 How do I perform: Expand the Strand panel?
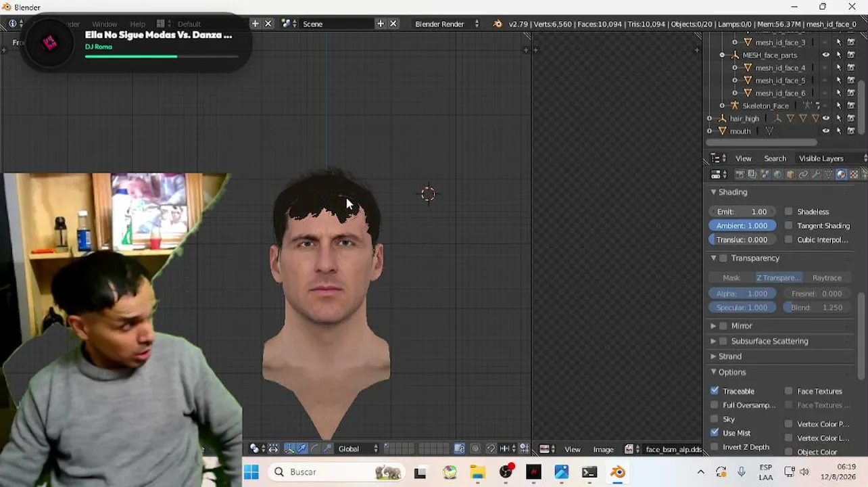tap(713, 356)
